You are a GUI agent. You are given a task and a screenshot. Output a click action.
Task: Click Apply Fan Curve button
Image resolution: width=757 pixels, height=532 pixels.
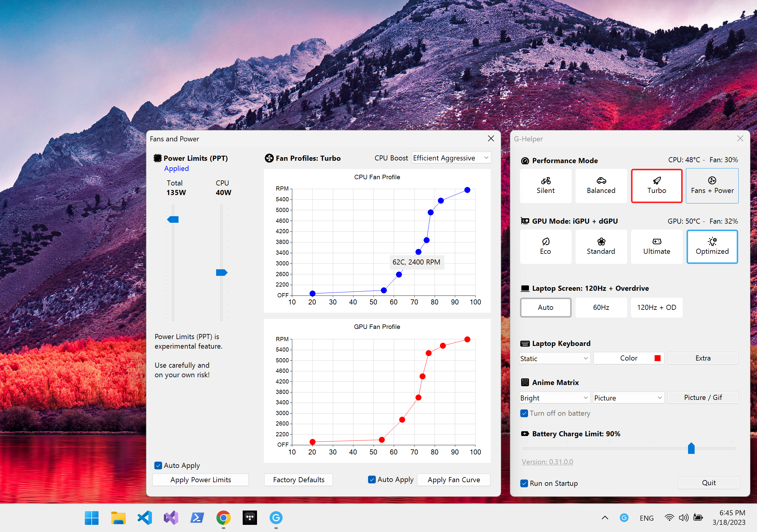pos(455,479)
